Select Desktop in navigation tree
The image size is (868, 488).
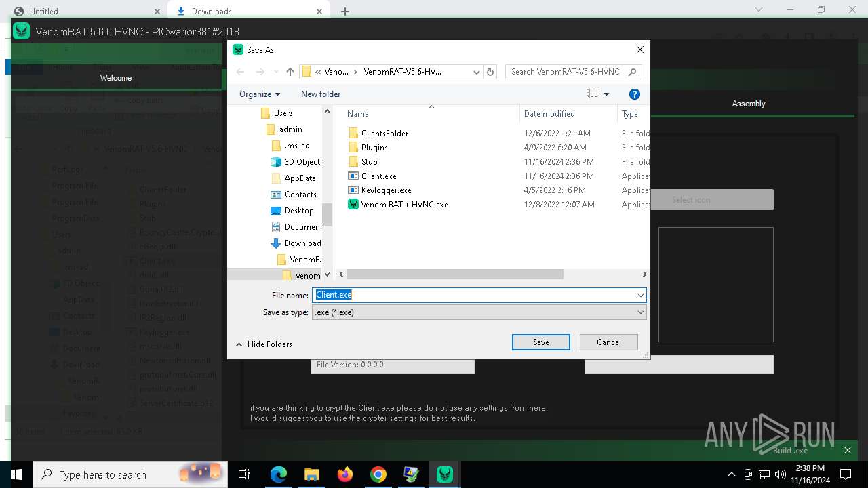(x=299, y=211)
